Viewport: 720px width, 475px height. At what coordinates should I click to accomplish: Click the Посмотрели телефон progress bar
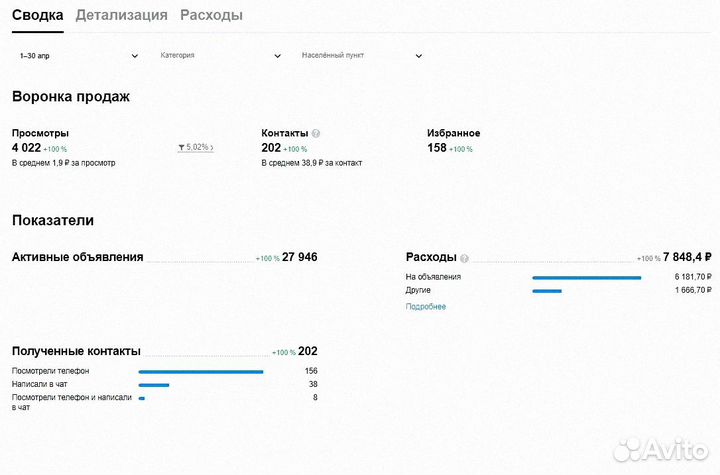tap(201, 371)
